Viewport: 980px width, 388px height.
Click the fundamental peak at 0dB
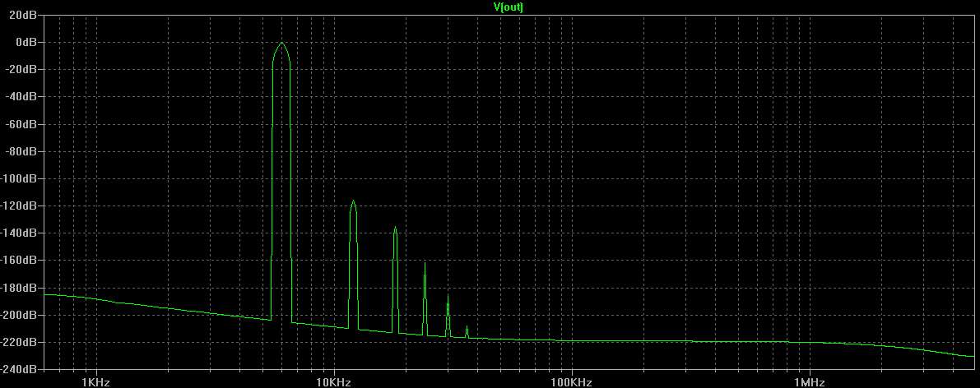(282, 43)
